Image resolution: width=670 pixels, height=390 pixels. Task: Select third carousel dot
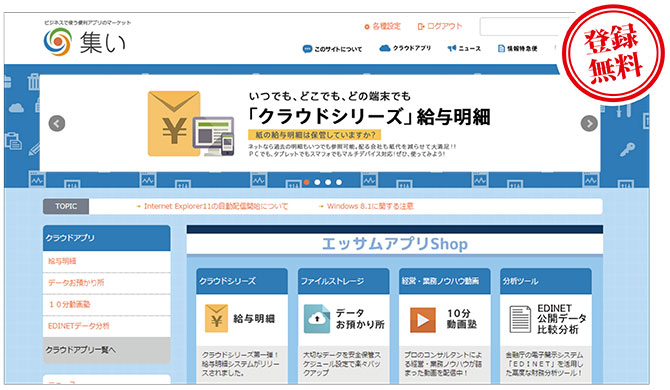click(x=328, y=182)
